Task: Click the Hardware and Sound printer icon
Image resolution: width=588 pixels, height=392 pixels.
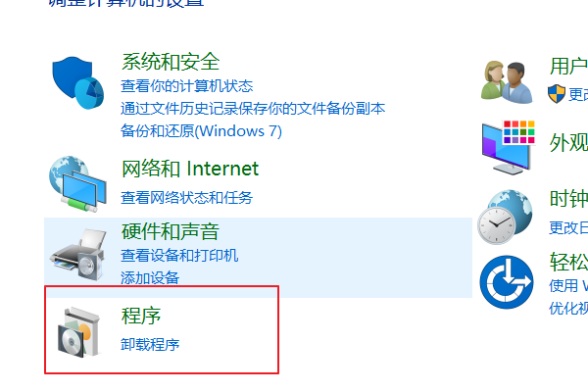Action: pyautogui.click(x=78, y=255)
